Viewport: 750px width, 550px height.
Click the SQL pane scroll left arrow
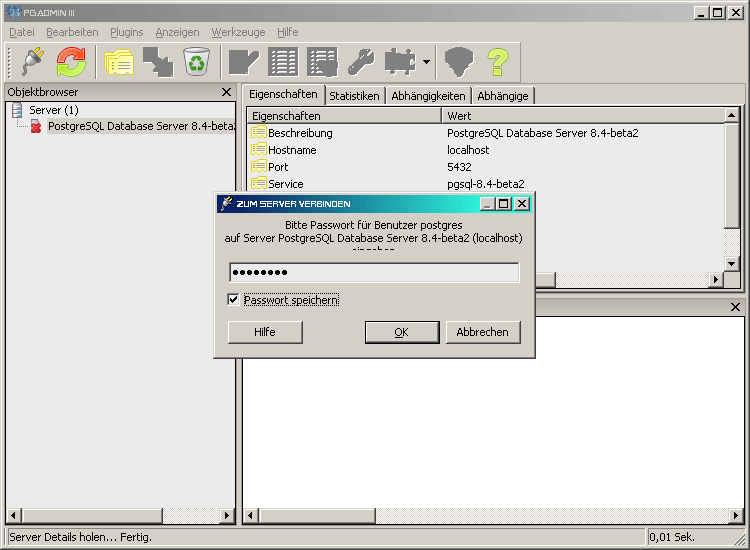(x=250, y=516)
